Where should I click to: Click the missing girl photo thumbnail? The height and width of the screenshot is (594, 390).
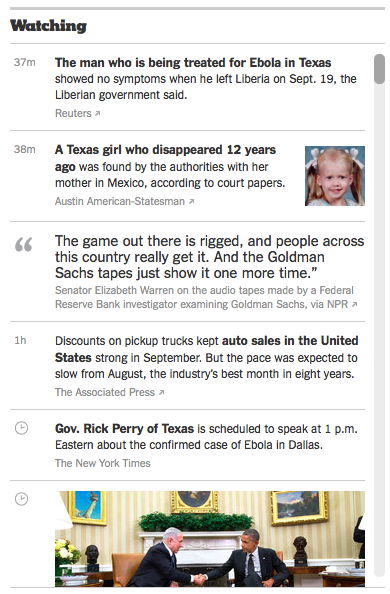[x=335, y=176]
